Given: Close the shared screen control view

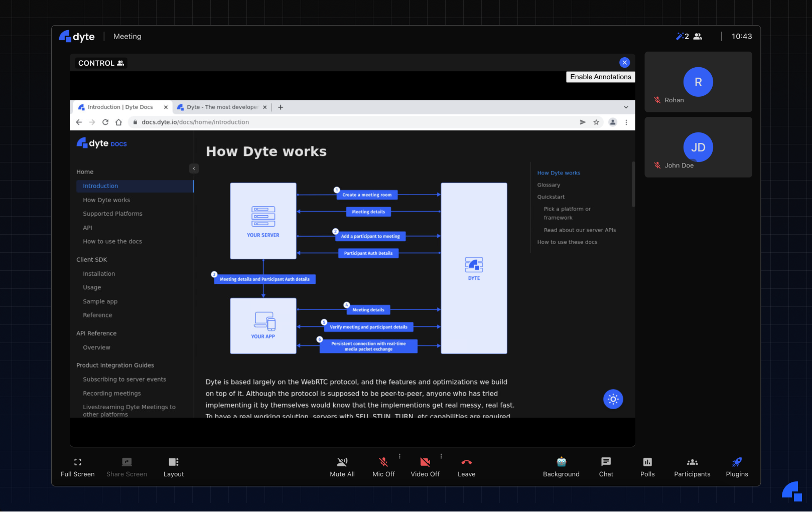Looking at the screenshot, I should pyautogui.click(x=624, y=63).
